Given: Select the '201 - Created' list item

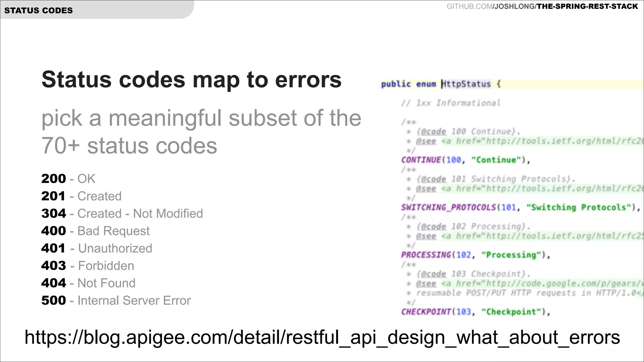Looking at the screenshot, I should pyautogui.click(x=81, y=196).
